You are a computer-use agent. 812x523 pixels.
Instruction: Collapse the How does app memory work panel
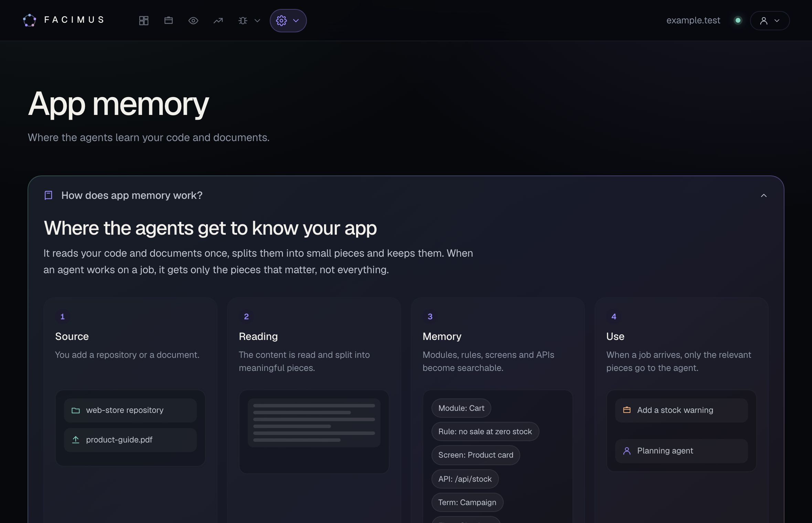(764, 195)
